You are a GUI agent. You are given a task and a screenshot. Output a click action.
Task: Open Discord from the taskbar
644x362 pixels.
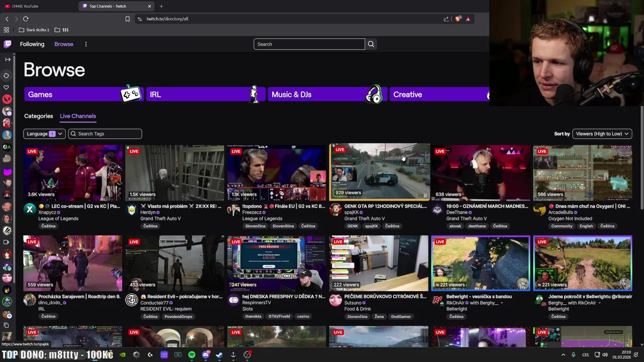pos(205,355)
